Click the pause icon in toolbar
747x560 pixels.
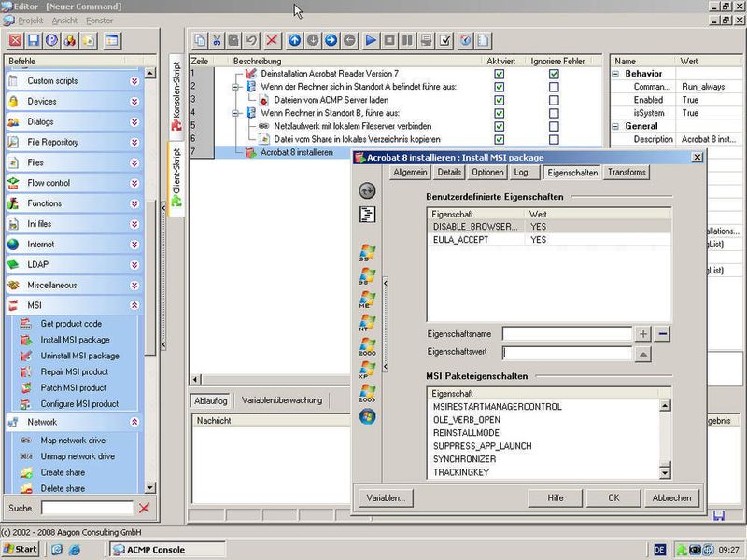407,40
